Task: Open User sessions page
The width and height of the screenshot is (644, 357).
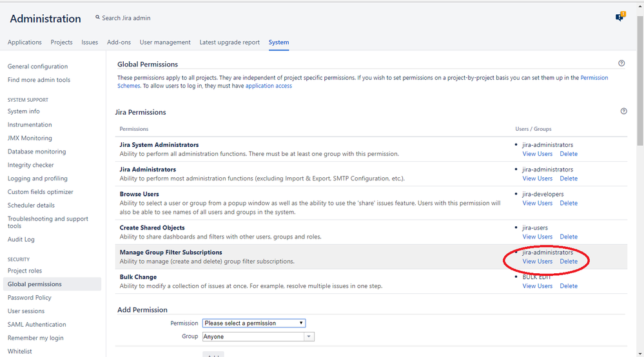Action: point(26,311)
